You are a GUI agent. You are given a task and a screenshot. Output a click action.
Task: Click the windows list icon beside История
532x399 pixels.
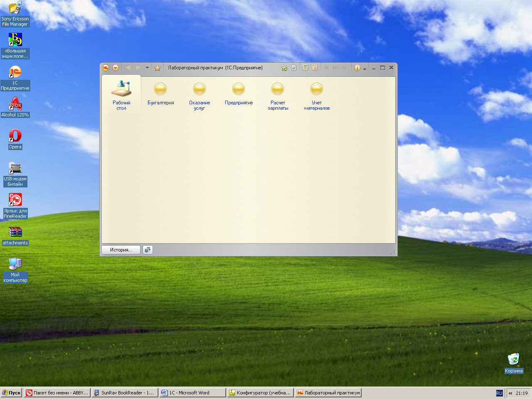[x=148, y=250]
